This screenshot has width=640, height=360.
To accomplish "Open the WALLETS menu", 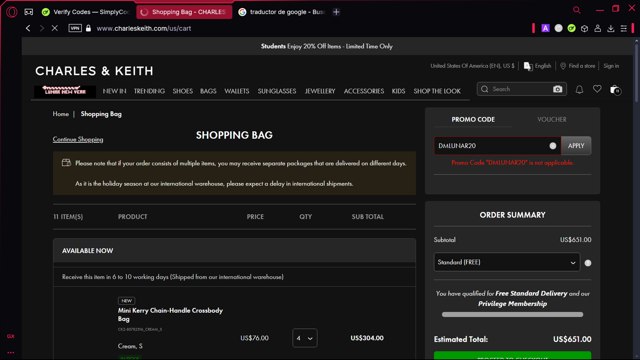I will pyautogui.click(x=237, y=91).
